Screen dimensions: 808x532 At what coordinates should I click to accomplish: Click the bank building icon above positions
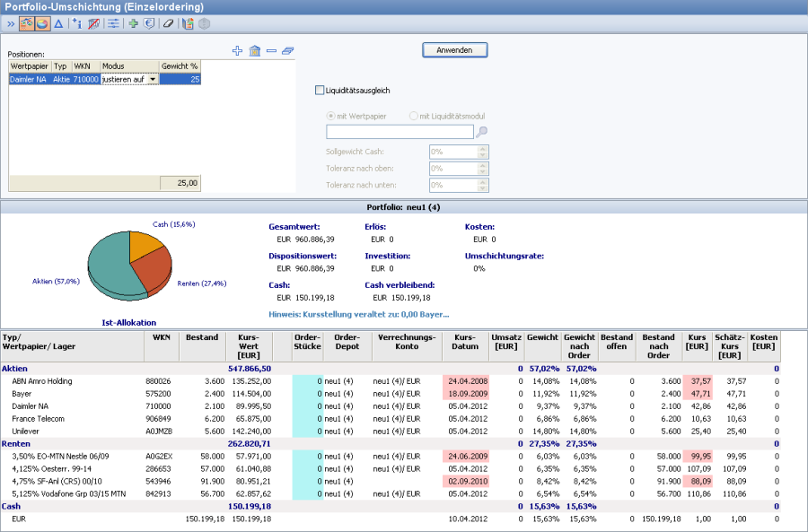point(255,51)
